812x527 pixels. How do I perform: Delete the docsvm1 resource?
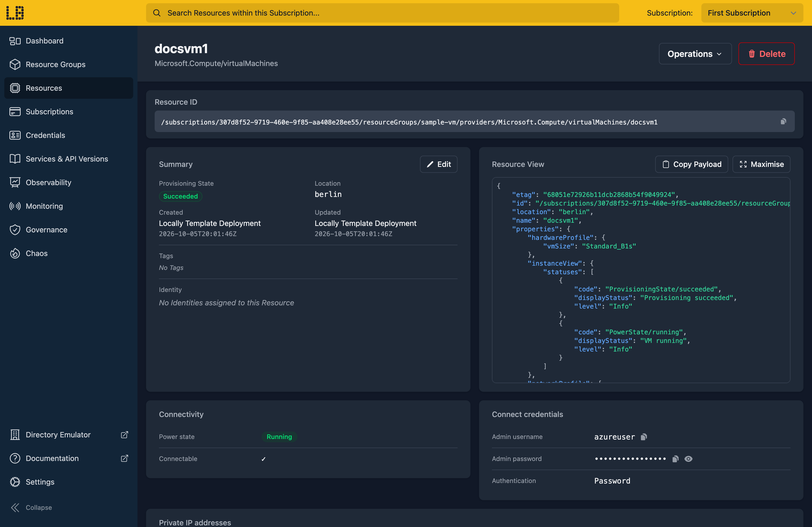[x=766, y=54]
